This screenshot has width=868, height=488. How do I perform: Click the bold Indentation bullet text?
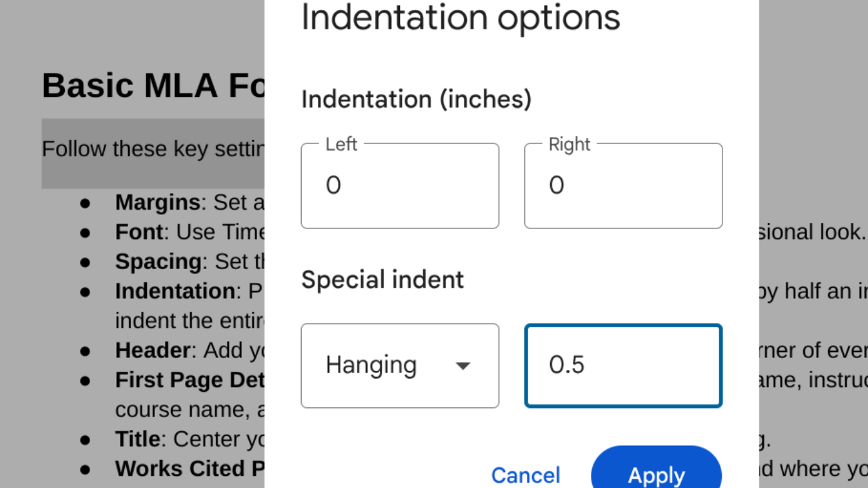coord(174,291)
